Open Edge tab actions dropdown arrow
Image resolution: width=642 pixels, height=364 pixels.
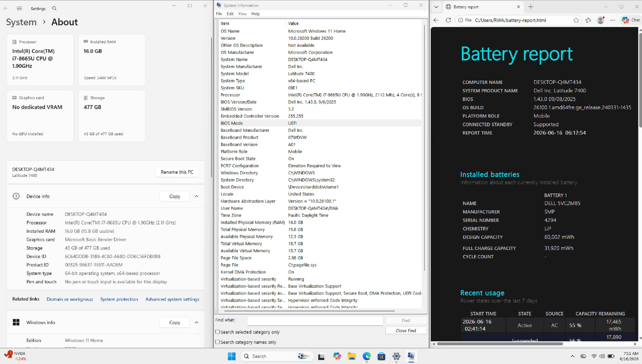pos(436,7)
